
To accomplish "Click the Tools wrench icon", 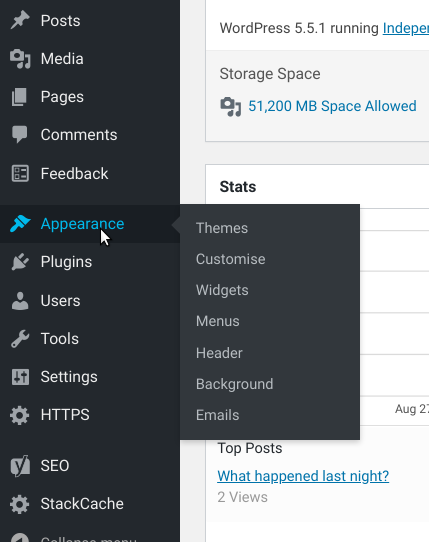I will (20, 339).
